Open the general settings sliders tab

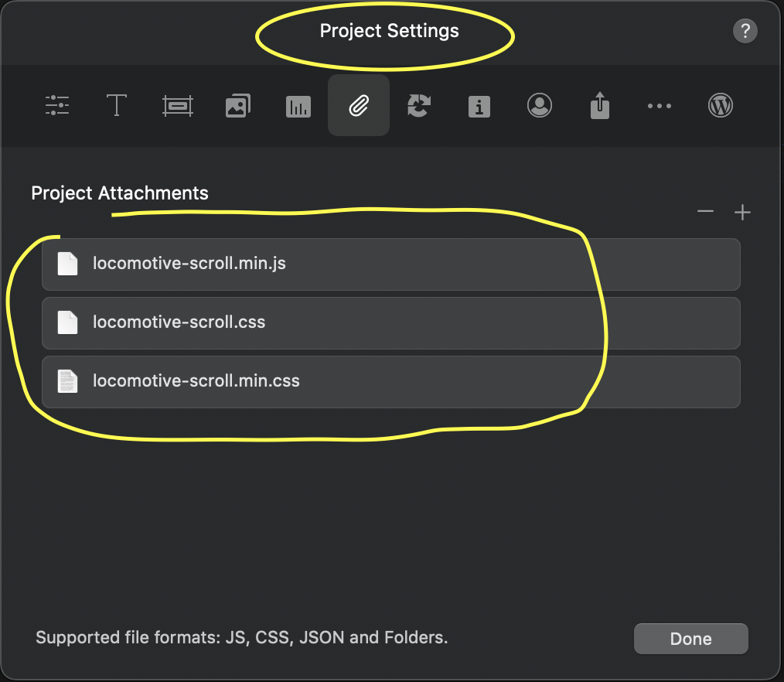[57, 105]
